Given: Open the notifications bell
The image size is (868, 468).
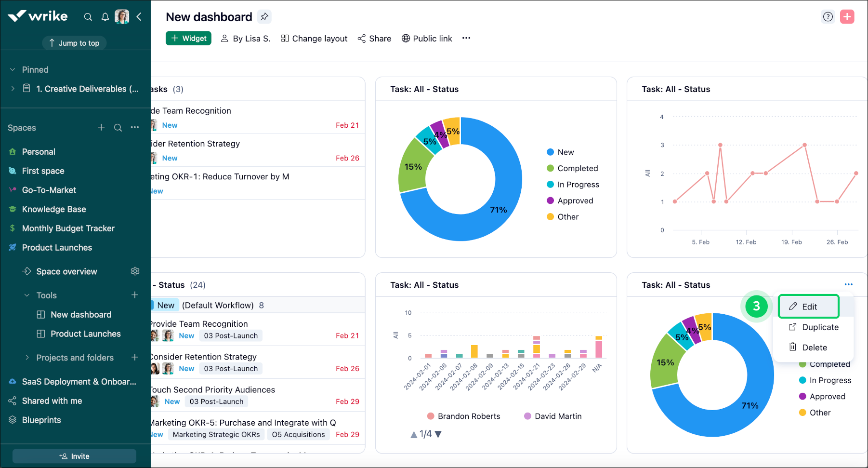Looking at the screenshot, I should coord(105,16).
